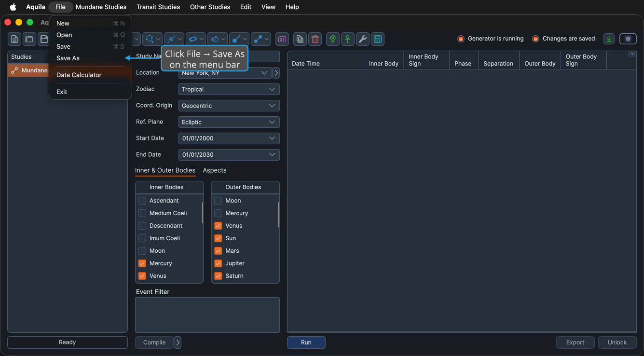This screenshot has height=356, width=644.
Task: Click the Unlock button
Action: click(617, 342)
